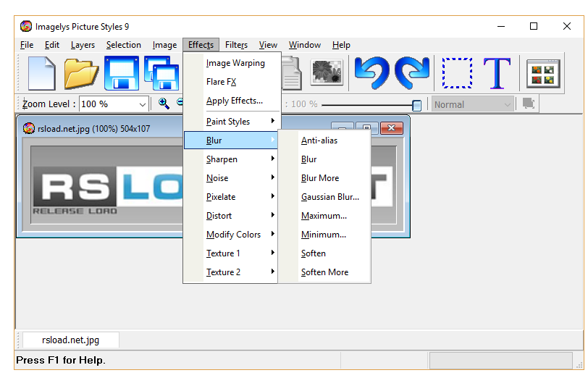Click the RS LOAD image canvas
The image size is (588, 378).
tap(107, 185)
